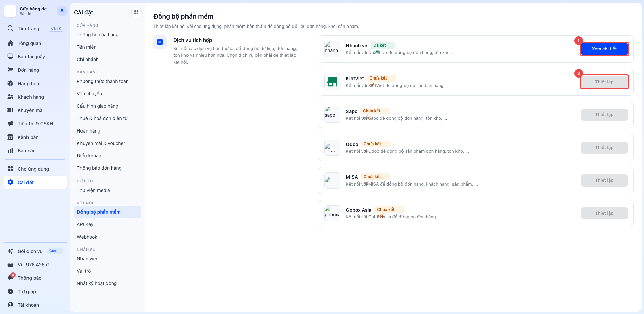Click the pin icon beside store name
The height and width of the screenshot is (314, 644).
click(x=62, y=11)
